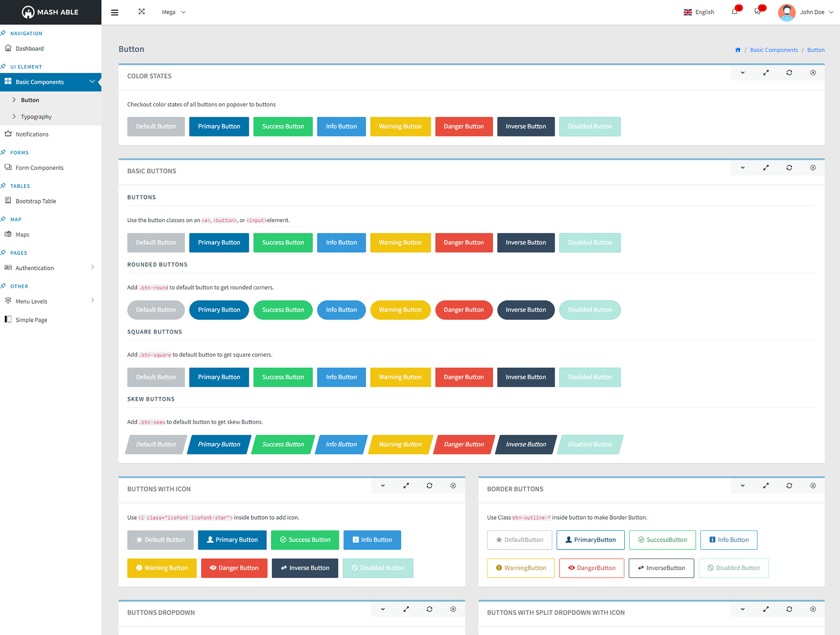Click the fullscreen toggle icon in header
Screen dimensions: 840x635
point(141,12)
